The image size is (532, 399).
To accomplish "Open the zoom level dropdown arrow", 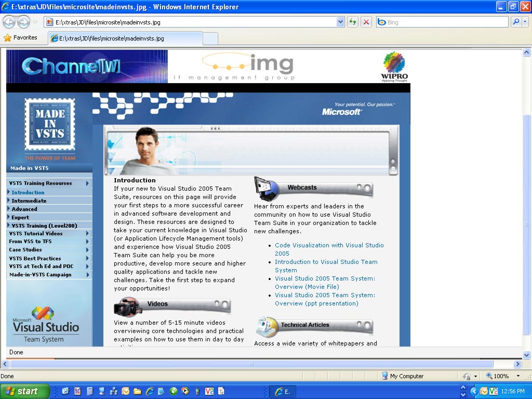I will click(518, 376).
